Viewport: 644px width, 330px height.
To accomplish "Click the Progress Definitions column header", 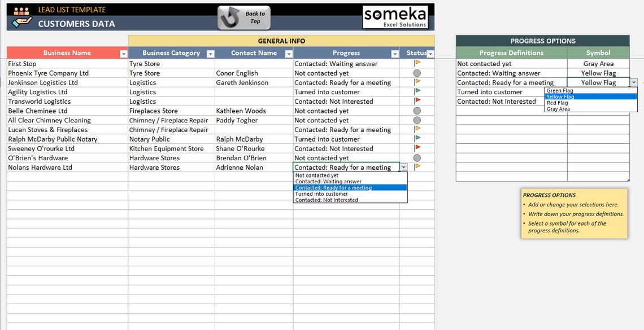I will (x=512, y=53).
